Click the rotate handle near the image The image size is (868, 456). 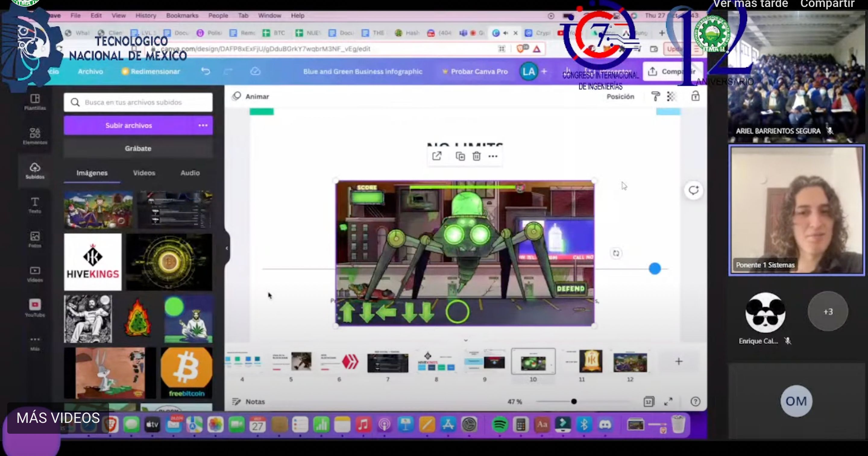coord(616,253)
